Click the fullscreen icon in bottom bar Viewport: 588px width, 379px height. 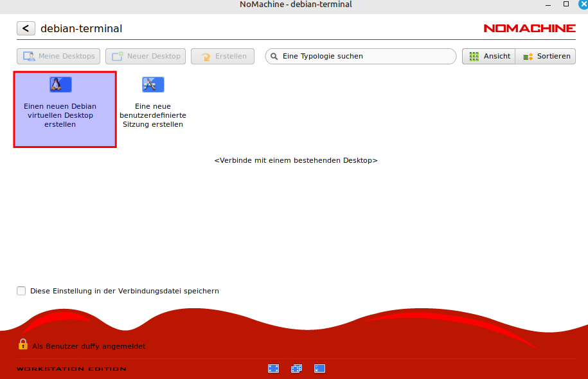point(273,369)
